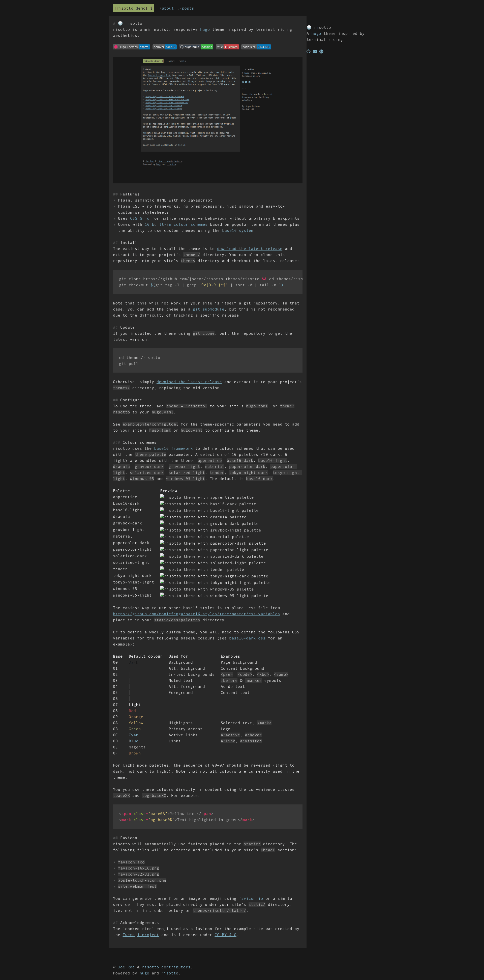Follow the hugo link in the footer
This screenshot has height=980, width=484.
pyautogui.click(x=144, y=973)
